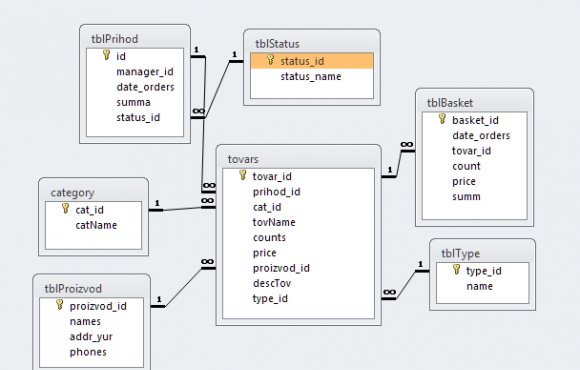Select the relationship line from tovars to tblType
The width and height of the screenshot is (580, 370).
click(x=406, y=285)
